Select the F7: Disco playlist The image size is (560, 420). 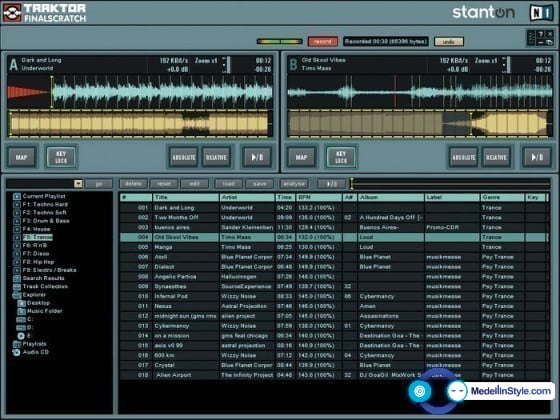(x=36, y=254)
